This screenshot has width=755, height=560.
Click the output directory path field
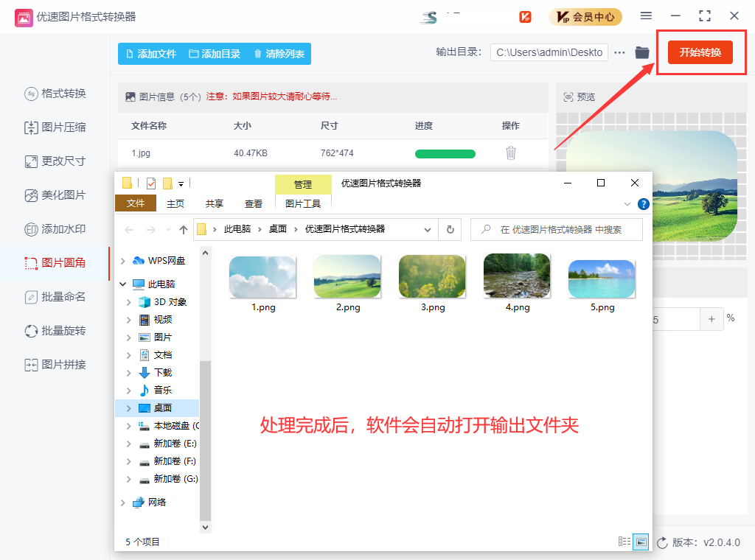tap(549, 52)
